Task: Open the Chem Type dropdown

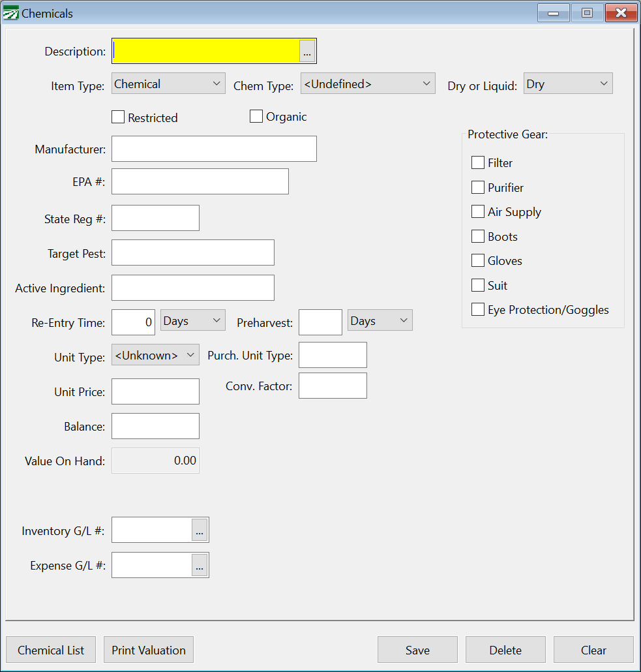Action: [367, 84]
